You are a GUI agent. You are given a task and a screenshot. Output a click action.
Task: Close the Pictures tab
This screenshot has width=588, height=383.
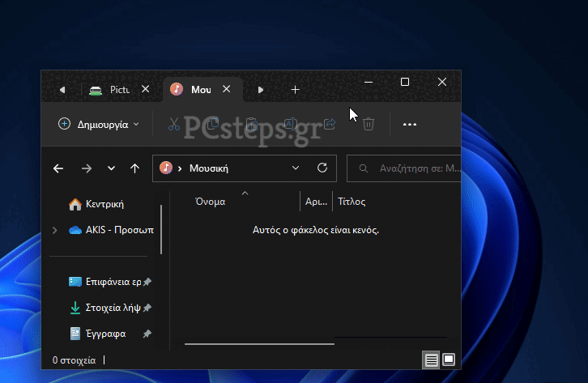coord(146,89)
